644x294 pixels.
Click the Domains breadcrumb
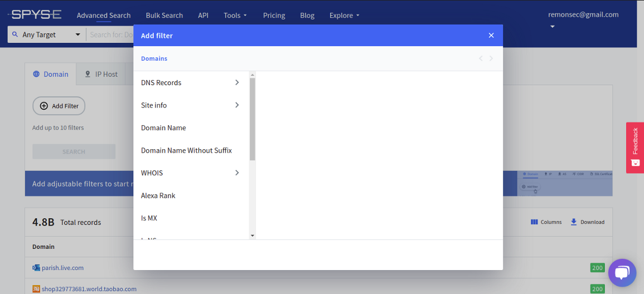[x=154, y=58]
